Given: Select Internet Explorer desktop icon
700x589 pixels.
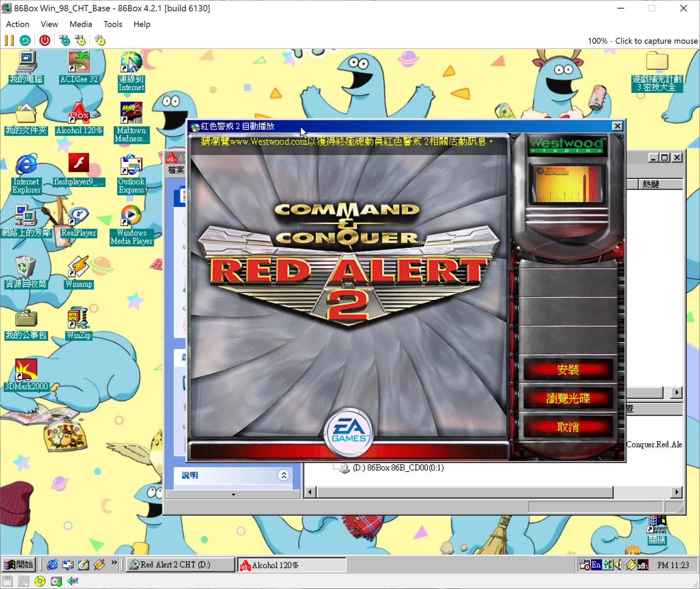Looking at the screenshot, I should click(26, 174).
